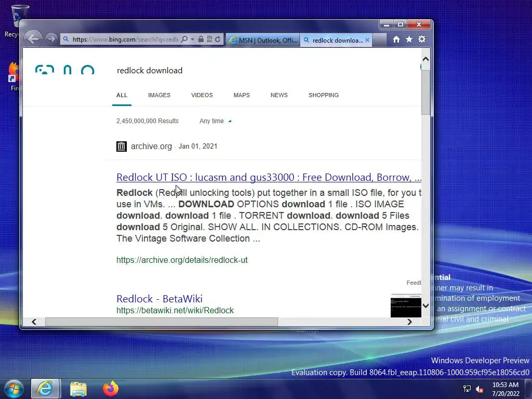The width and height of the screenshot is (532, 399).
Task: Switch to VIDEOS results
Action: pyautogui.click(x=202, y=95)
